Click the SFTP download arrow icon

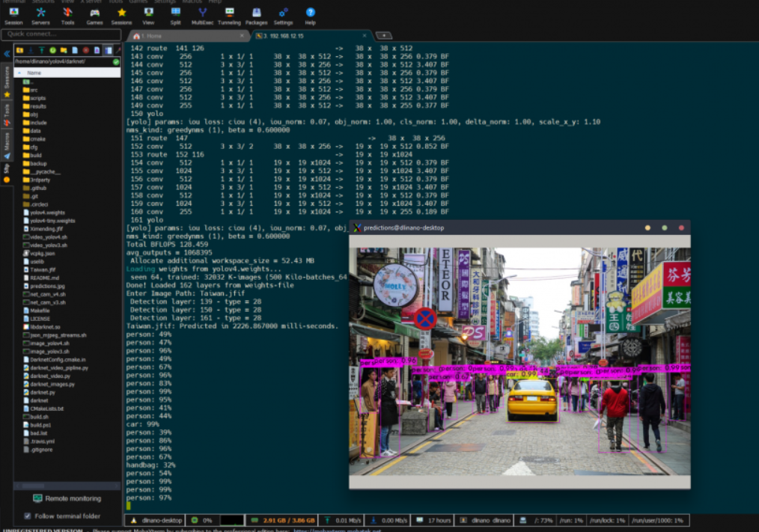[x=31, y=50]
